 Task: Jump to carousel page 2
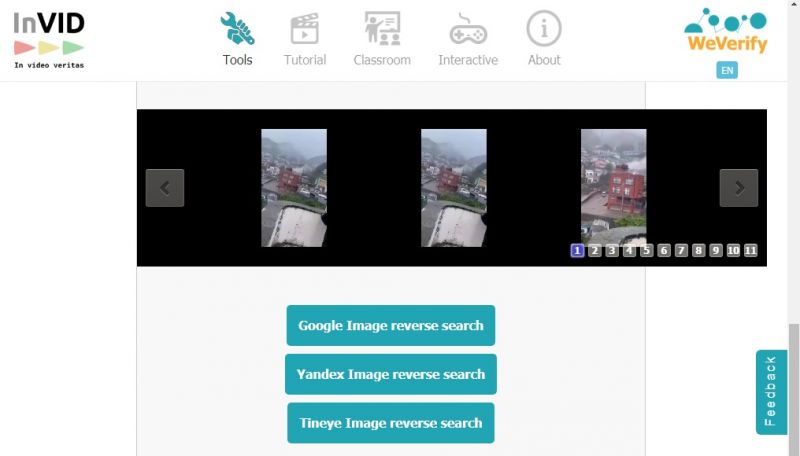[595, 251]
